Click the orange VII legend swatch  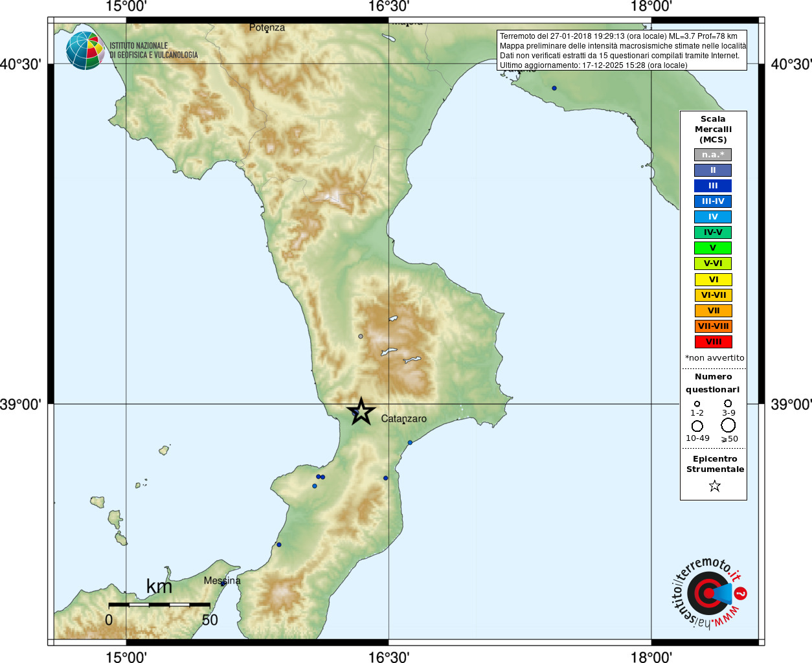tap(713, 311)
